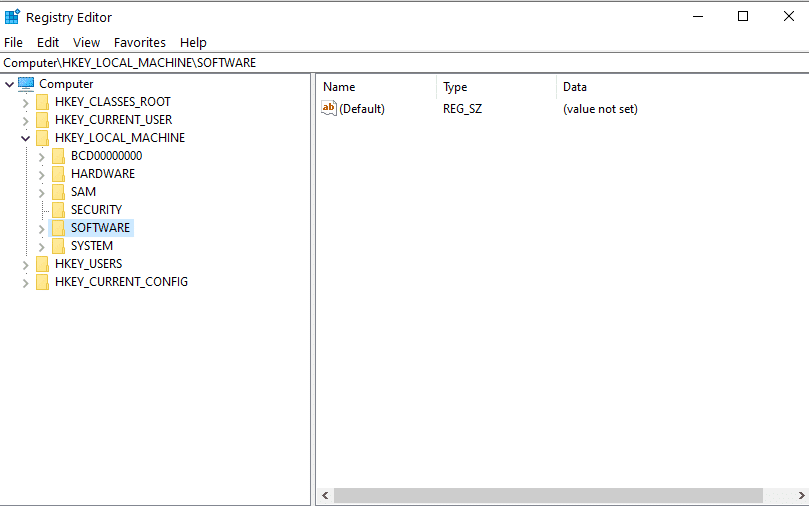
Task: Expand the HKEY_USERS hive chevron
Action: (x=25, y=264)
